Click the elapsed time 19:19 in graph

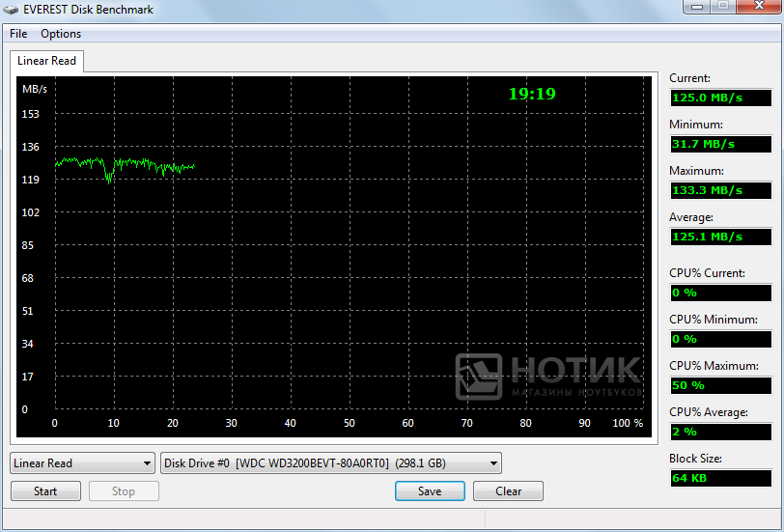pyautogui.click(x=532, y=94)
